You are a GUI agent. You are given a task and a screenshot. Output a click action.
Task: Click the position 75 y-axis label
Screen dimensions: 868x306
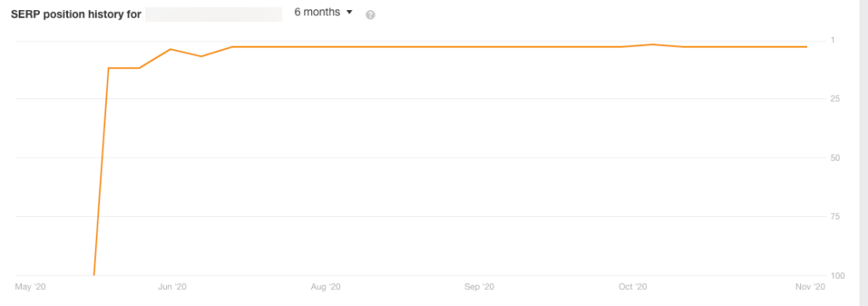835,216
